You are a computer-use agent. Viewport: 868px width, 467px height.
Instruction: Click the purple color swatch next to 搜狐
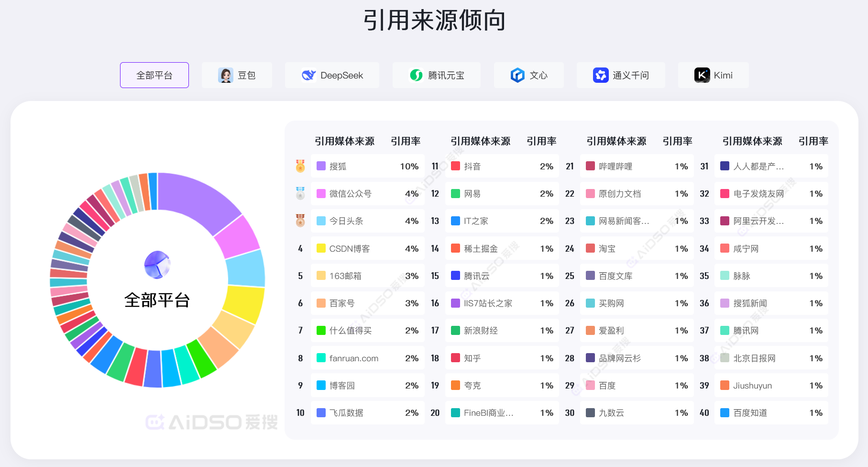click(x=321, y=166)
